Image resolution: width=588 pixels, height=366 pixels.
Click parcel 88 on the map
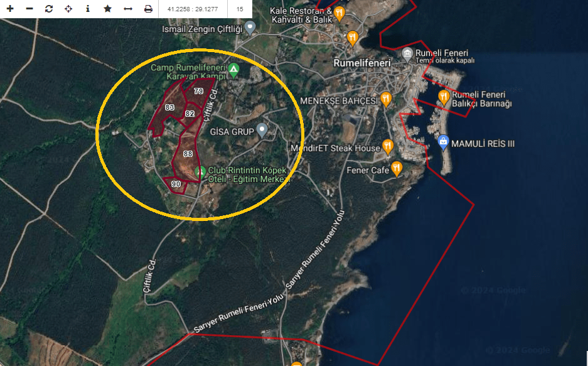click(x=188, y=153)
